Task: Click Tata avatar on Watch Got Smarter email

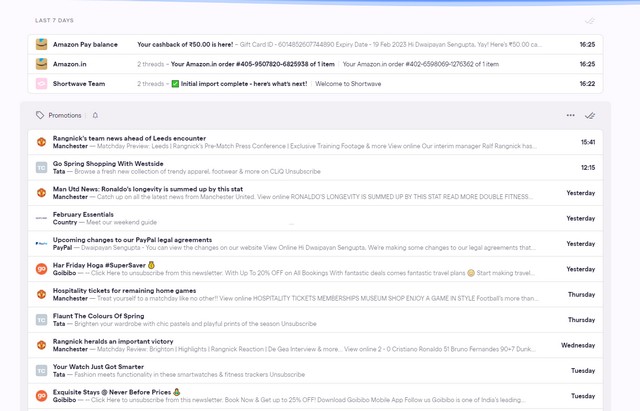Action: (41, 371)
